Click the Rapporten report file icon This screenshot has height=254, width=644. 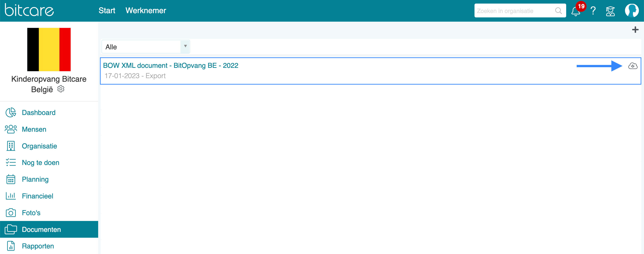(x=11, y=246)
